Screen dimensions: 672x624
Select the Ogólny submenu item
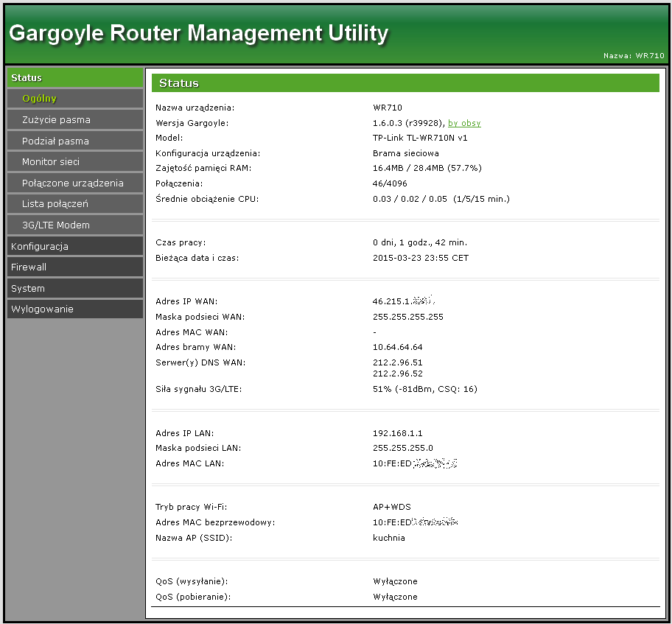[x=39, y=99]
